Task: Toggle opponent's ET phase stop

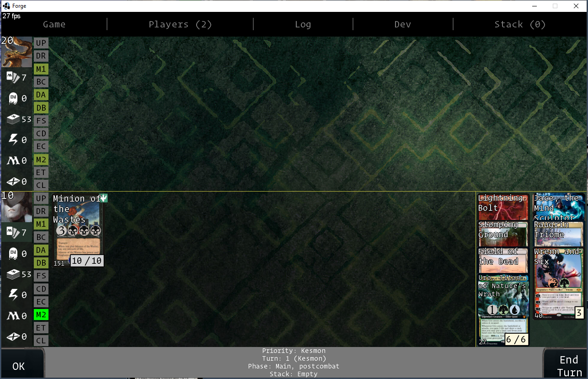Action: pos(41,172)
